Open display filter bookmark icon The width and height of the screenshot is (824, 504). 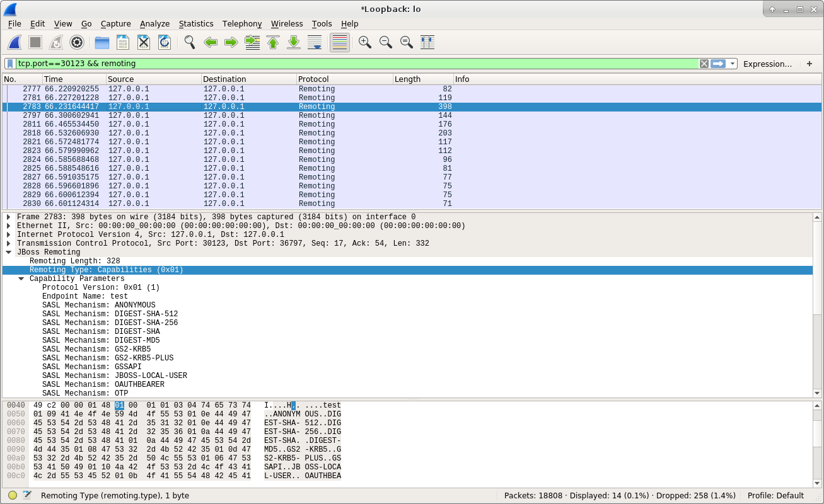click(10, 64)
